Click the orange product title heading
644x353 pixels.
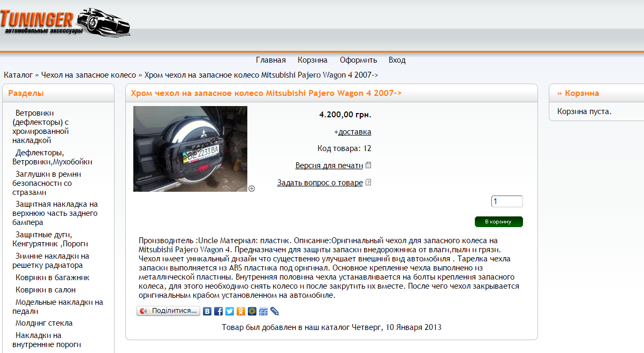(x=266, y=93)
